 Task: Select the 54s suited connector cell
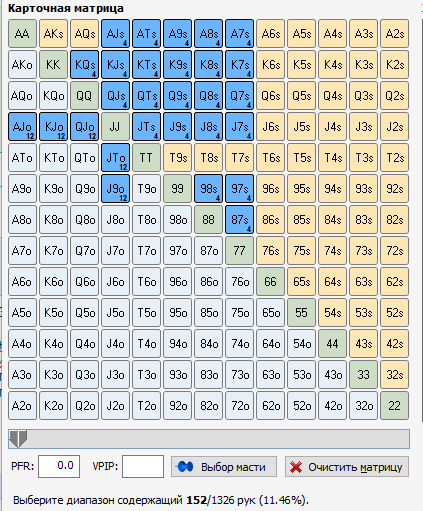(x=332, y=312)
